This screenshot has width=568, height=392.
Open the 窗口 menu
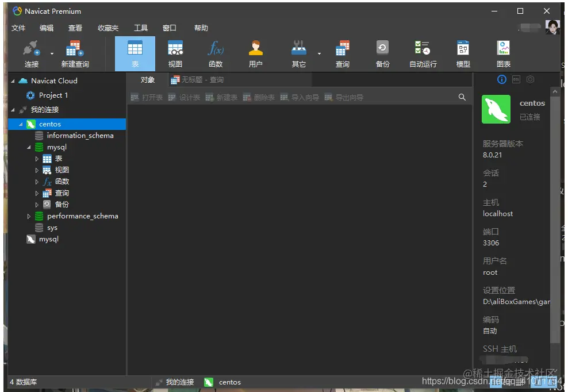(x=169, y=28)
